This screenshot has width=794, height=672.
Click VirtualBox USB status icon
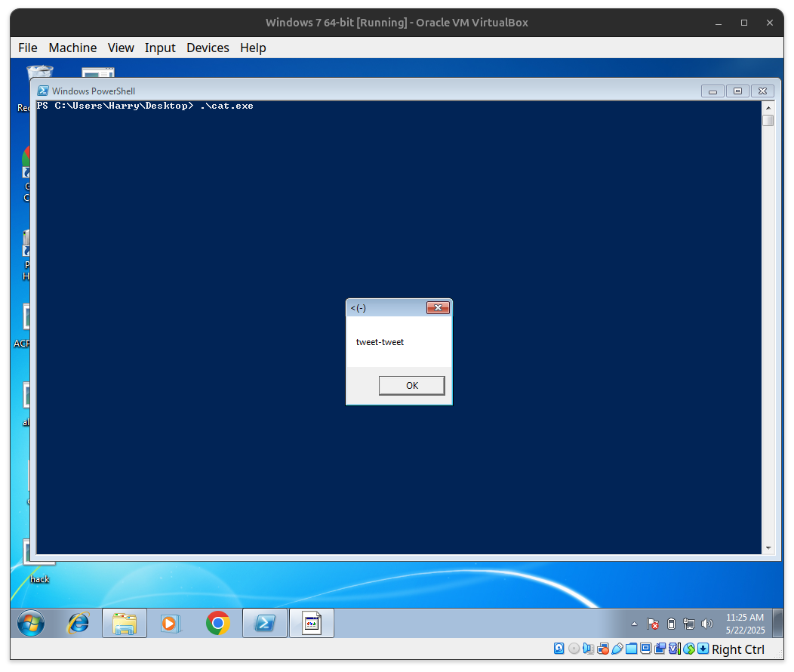[617, 649]
